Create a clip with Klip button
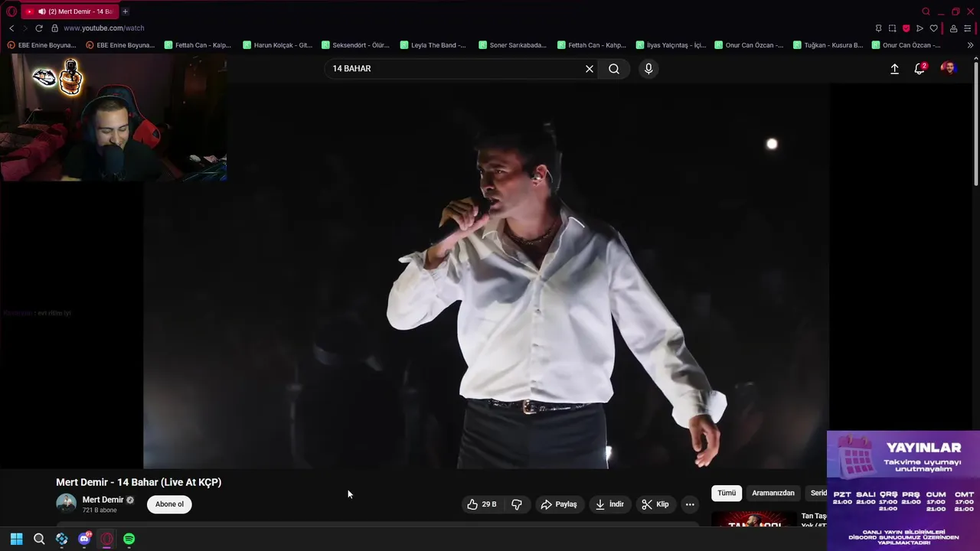980x551 pixels. (x=655, y=504)
